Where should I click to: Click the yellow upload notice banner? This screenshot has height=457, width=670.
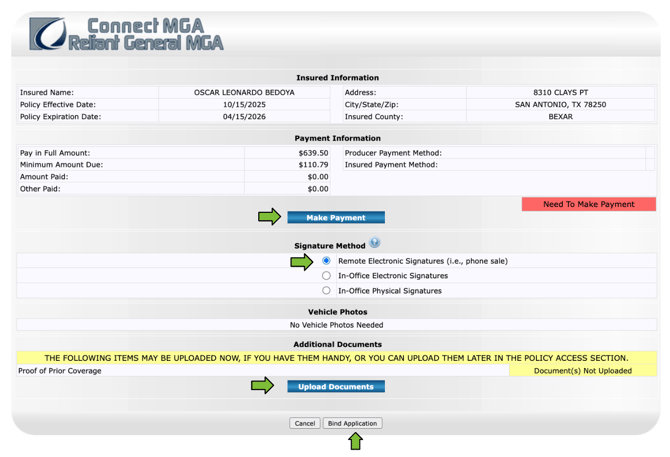click(336, 357)
